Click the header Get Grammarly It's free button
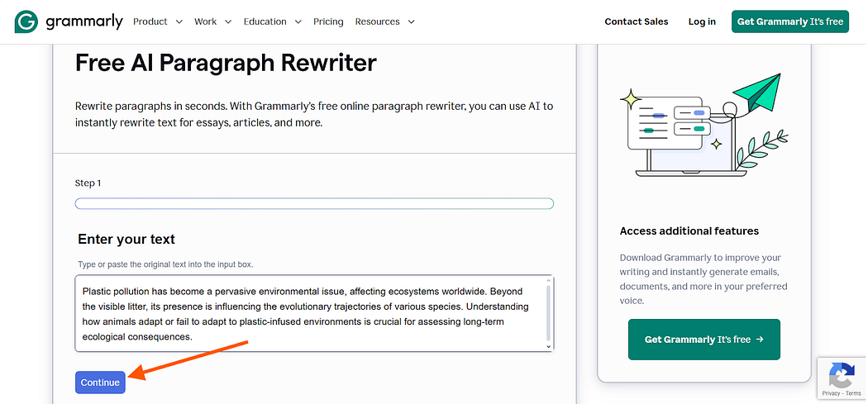868x404 pixels. coord(790,21)
